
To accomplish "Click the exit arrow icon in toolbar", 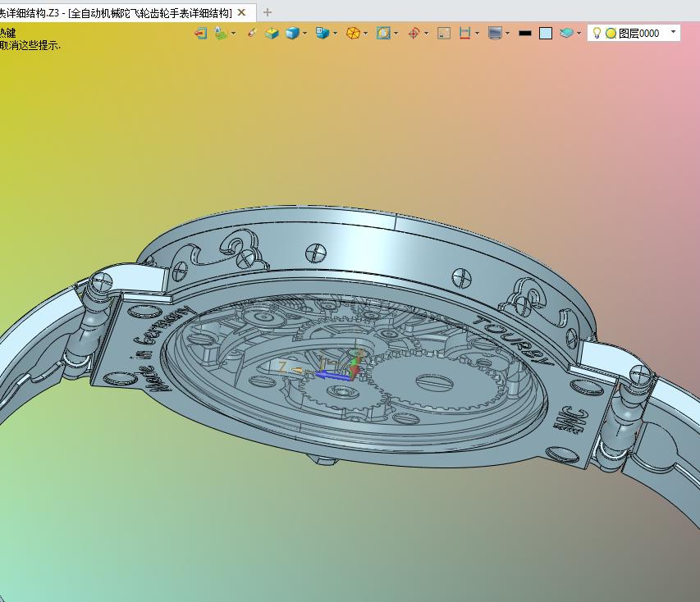I will pos(200,33).
